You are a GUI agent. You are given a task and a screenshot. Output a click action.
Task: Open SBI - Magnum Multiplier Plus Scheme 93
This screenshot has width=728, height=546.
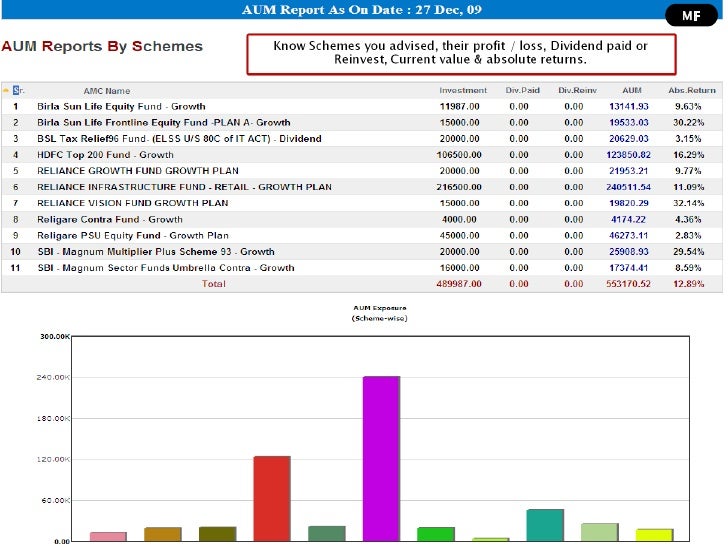[155, 252]
